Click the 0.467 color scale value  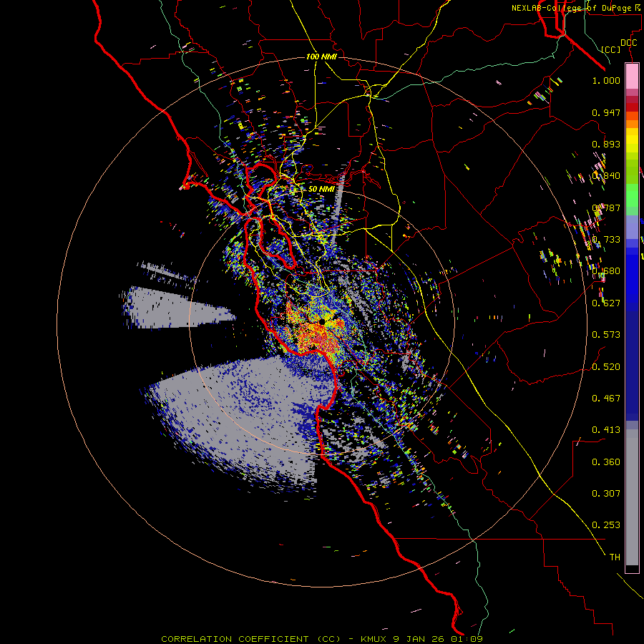[x=606, y=399]
